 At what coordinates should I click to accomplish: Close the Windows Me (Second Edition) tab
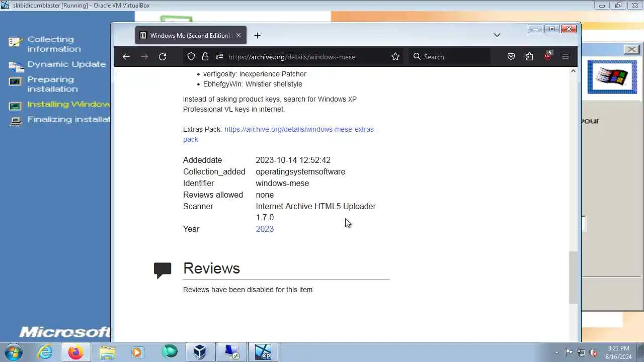(238, 35)
